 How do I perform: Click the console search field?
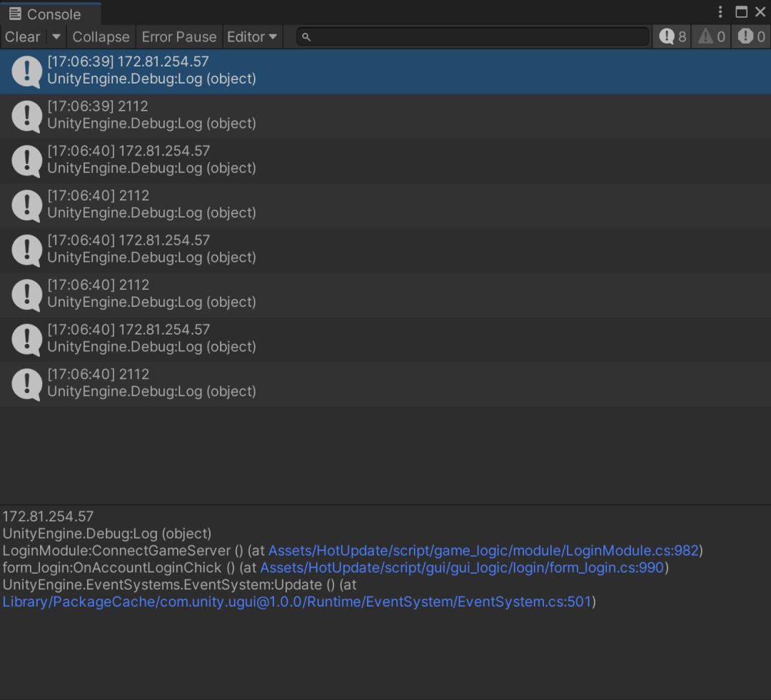click(x=478, y=37)
